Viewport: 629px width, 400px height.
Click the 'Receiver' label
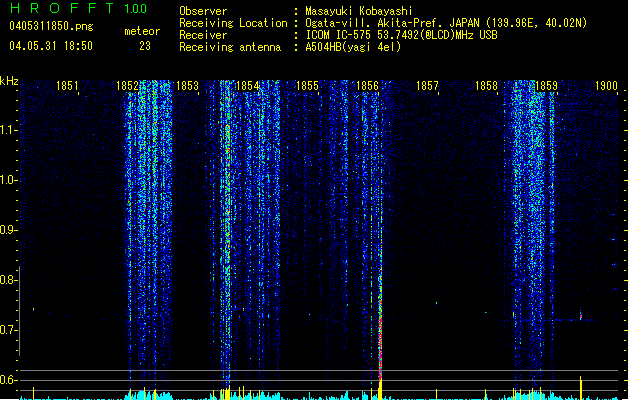point(203,35)
